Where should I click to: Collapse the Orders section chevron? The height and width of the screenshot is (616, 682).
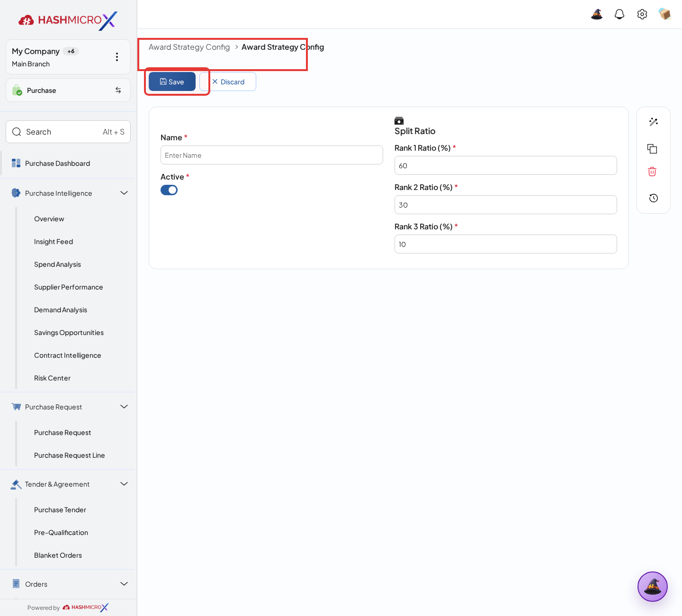click(124, 584)
